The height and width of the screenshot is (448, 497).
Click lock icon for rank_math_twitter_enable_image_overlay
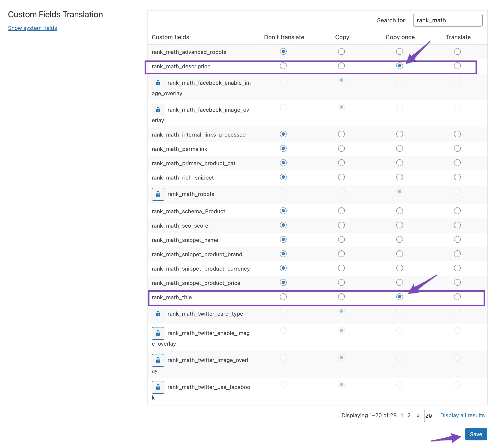158,333
